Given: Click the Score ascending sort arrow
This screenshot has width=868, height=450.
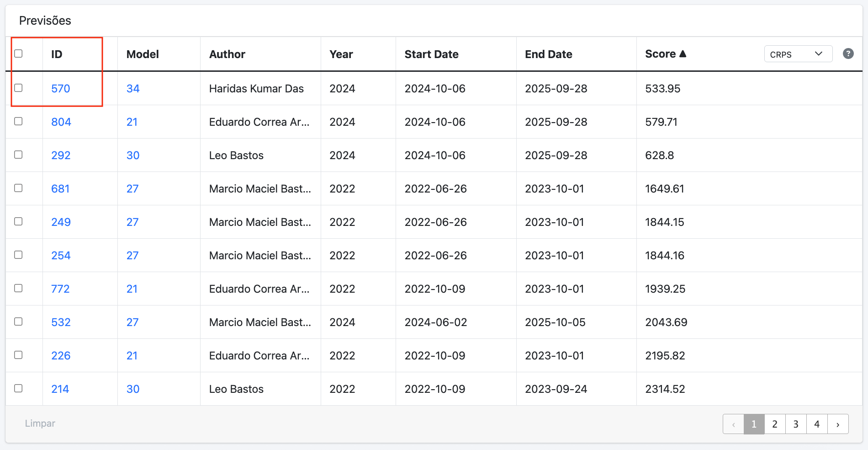Looking at the screenshot, I should pyautogui.click(x=683, y=54).
